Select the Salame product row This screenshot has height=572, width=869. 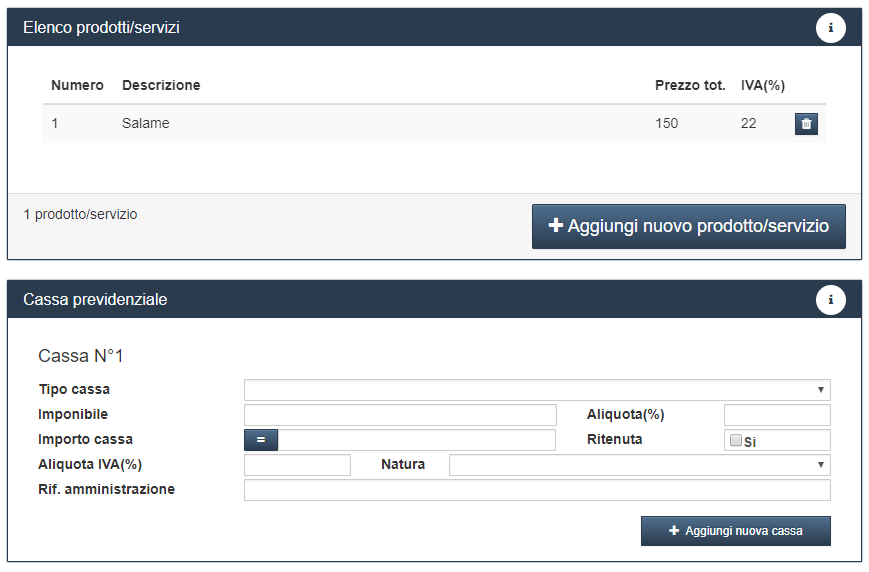pos(434,124)
